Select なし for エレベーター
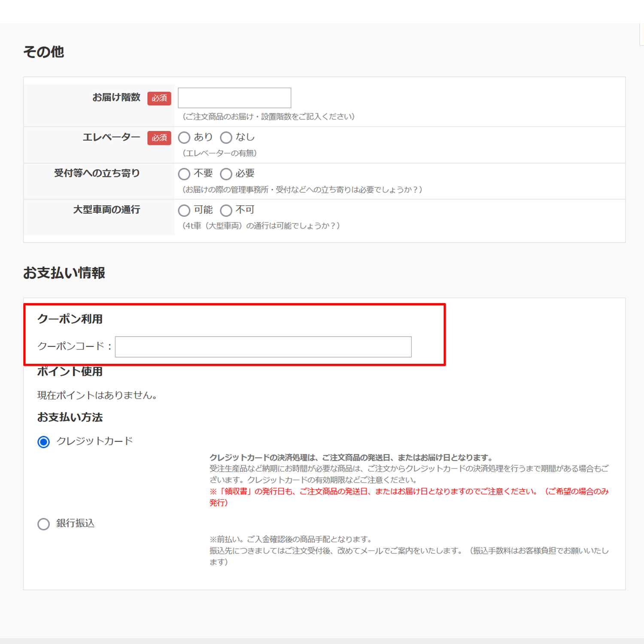Image resolution: width=644 pixels, height=644 pixels. pyautogui.click(x=226, y=137)
